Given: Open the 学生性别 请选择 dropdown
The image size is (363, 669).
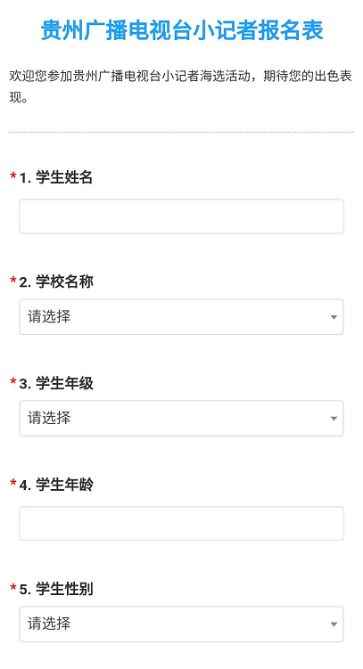Looking at the screenshot, I should pyautogui.click(x=181, y=624).
